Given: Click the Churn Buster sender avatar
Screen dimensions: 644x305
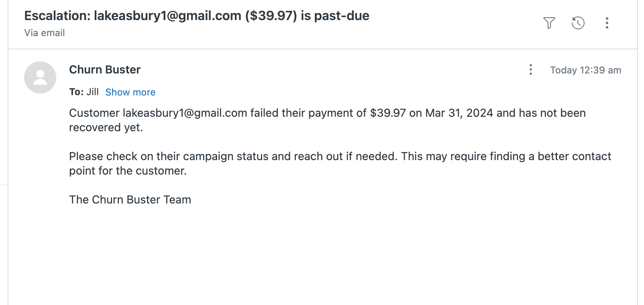Looking at the screenshot, I should [x=40, y=77].
